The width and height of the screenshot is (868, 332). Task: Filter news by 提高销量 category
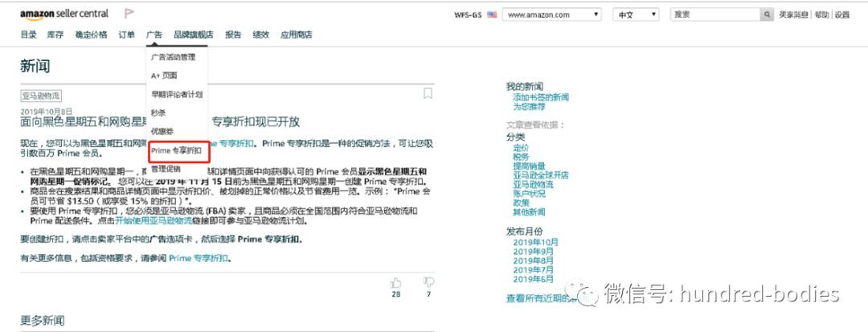click(529, 166)
